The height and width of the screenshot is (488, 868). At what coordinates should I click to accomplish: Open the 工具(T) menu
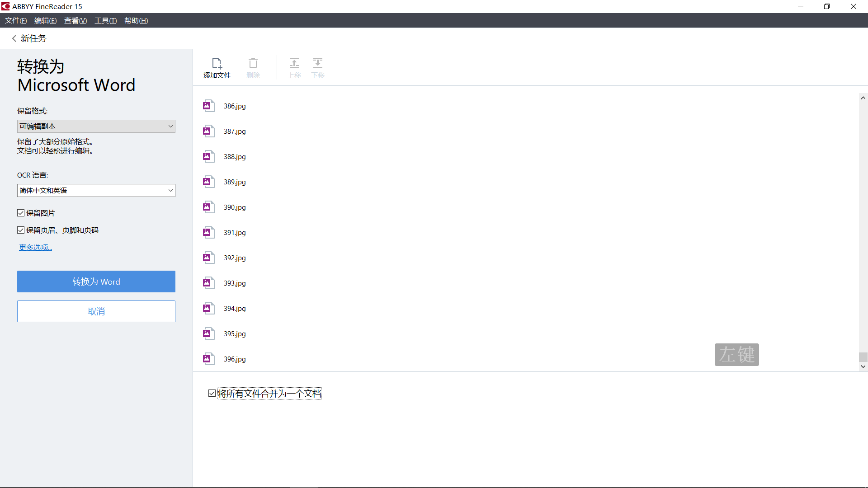click(106, 21)
